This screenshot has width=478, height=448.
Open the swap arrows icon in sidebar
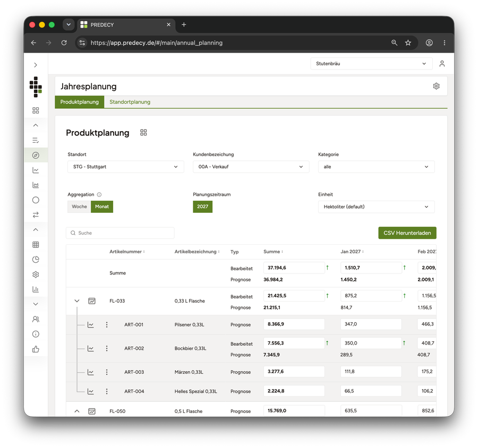[36, 215]
